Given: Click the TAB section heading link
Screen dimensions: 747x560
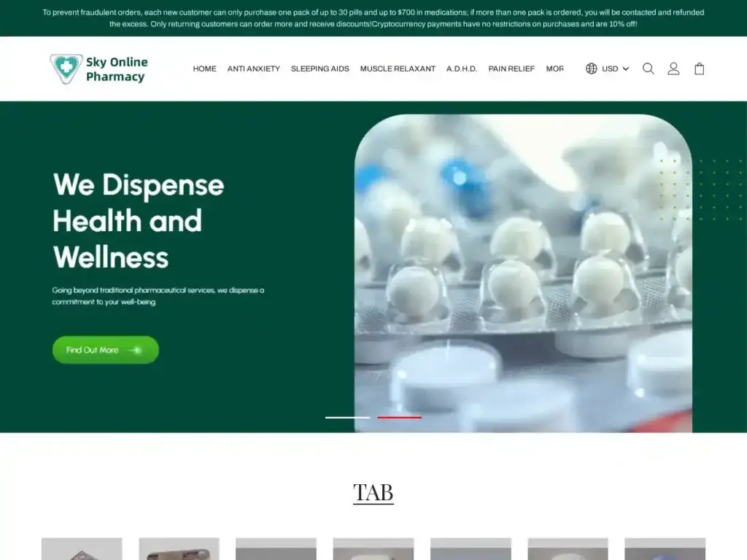Looking at the screenshot, I should [373, 493].
